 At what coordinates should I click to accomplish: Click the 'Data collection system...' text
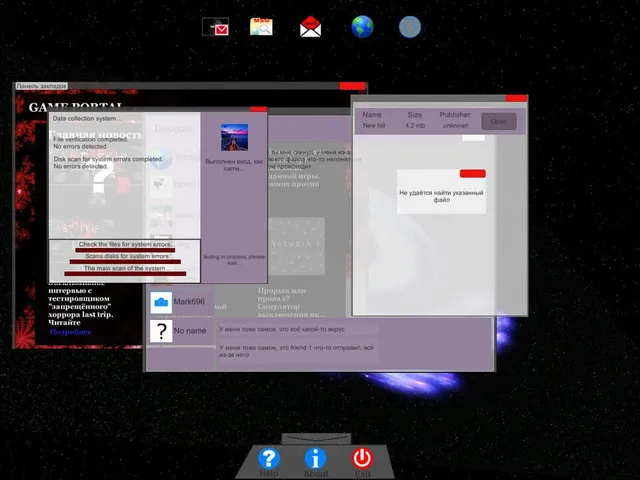tap(87, 118)
